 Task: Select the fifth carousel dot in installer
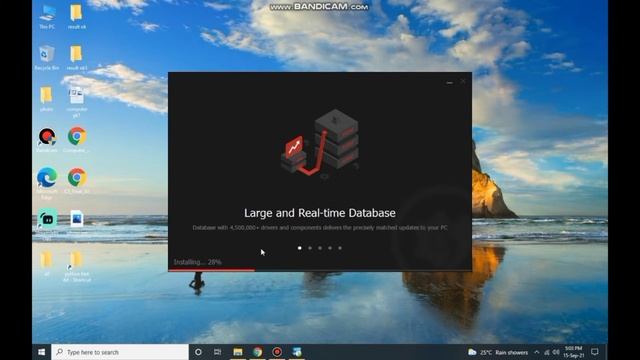(x=340, y=248)
